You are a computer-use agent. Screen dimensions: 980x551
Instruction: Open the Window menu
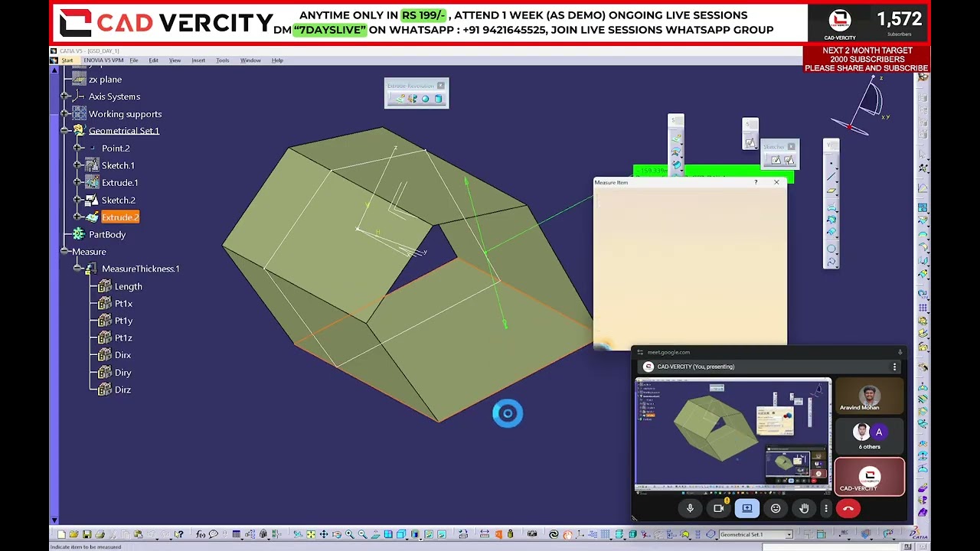coord(250,60)
